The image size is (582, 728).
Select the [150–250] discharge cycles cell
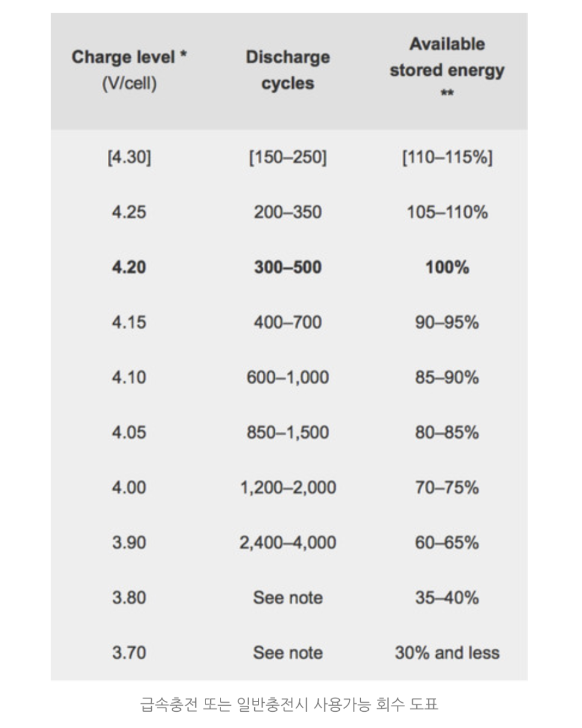tap(288, 158)
